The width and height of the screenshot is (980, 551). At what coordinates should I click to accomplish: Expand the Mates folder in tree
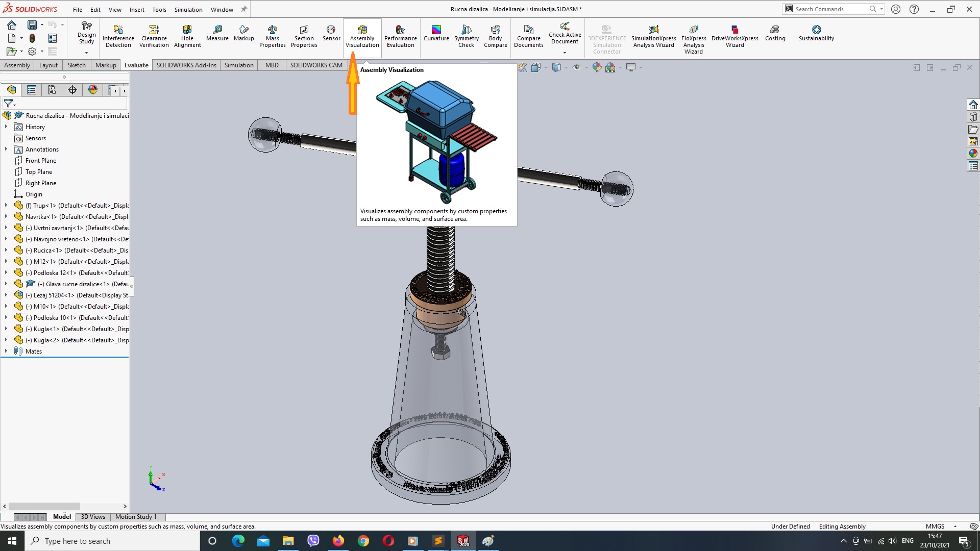[6, 351]
